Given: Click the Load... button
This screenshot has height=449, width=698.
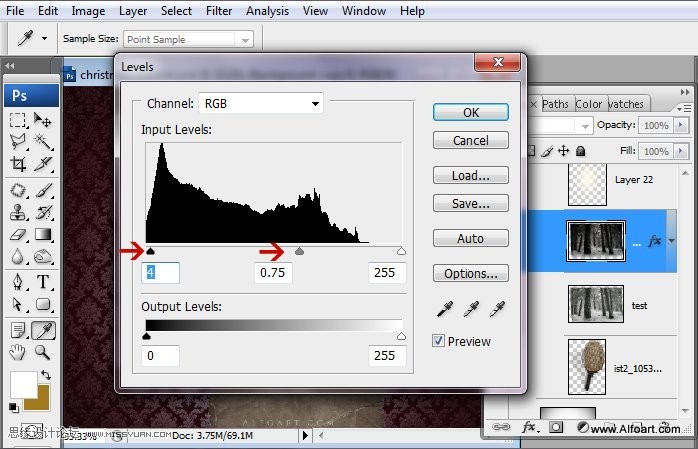Looking at the screenshot, I should [471, 175].
